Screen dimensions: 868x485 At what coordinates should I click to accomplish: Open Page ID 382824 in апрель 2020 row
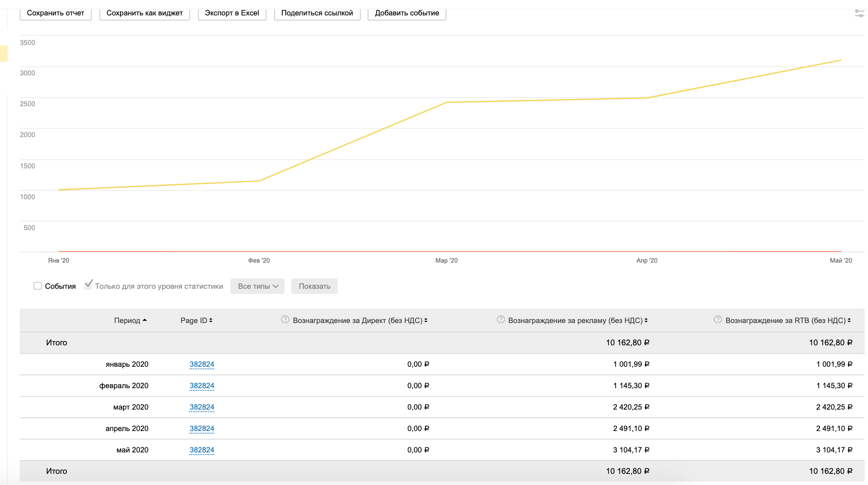coord(202,428)
